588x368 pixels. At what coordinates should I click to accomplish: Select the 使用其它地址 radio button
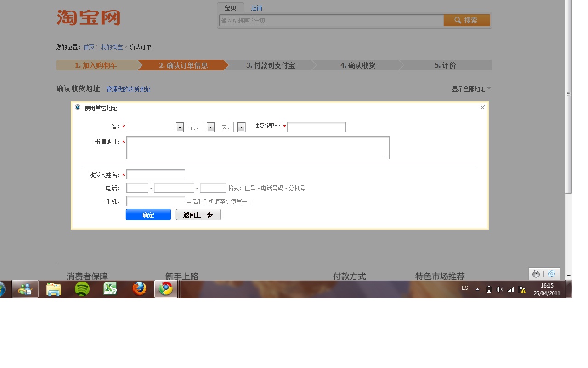coord(78,107)
